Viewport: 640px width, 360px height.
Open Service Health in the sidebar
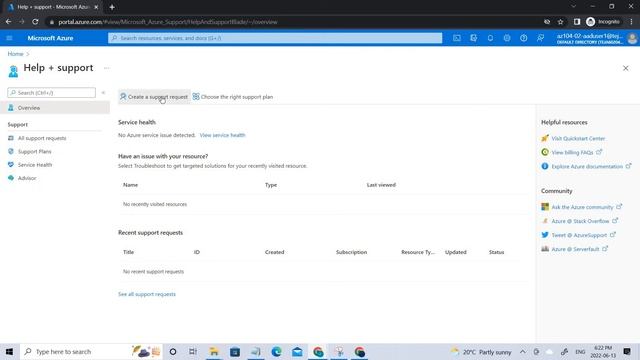35,165
